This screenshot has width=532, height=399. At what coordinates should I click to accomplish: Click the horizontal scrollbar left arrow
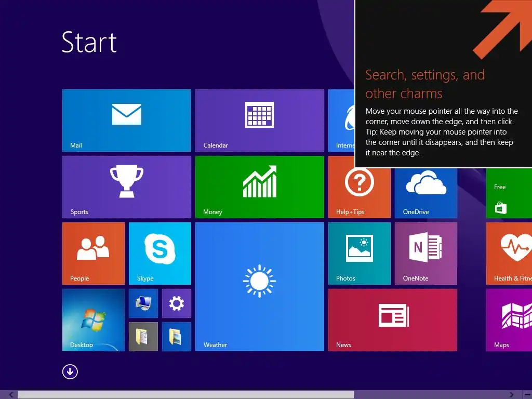(x=11, y=395)
